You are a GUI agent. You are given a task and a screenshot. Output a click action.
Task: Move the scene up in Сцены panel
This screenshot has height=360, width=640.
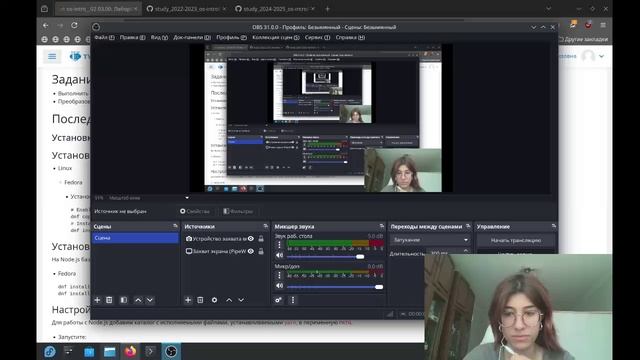point(138,300)
